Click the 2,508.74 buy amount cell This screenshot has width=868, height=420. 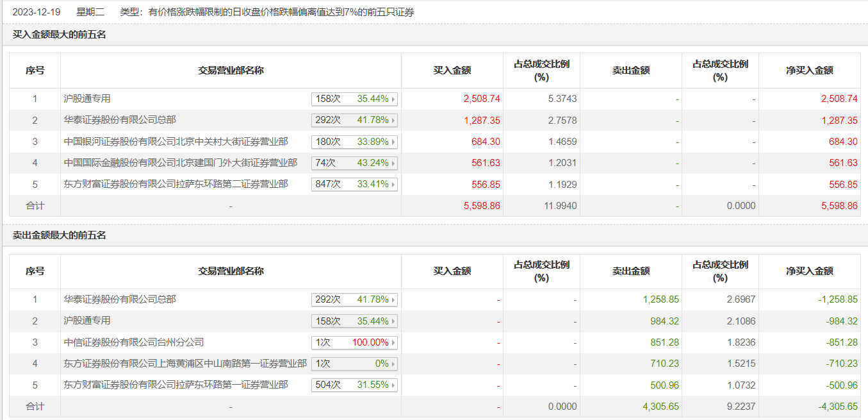pyautogui.click(x=481, y=99)
